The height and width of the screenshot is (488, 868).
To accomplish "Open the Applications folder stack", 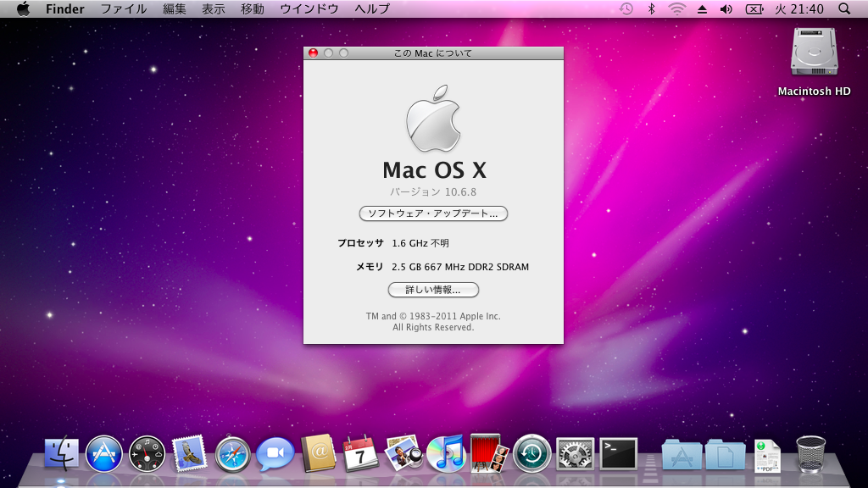I will click(x=682, y=455).
